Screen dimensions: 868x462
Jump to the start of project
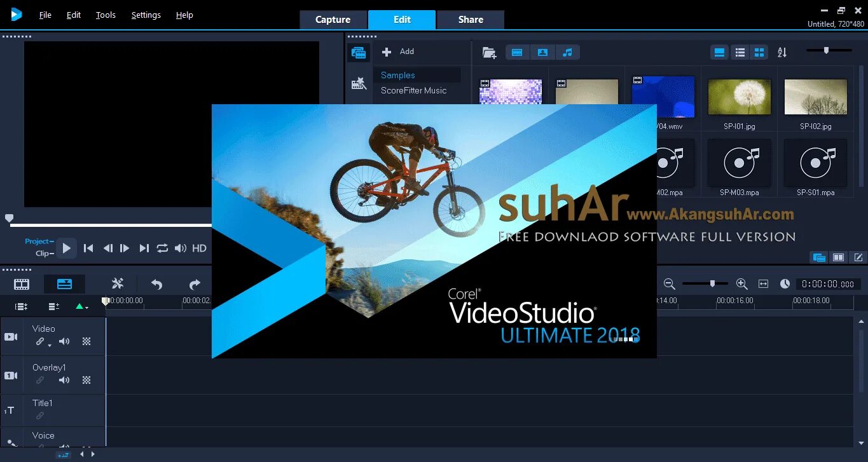coord(88,248)
